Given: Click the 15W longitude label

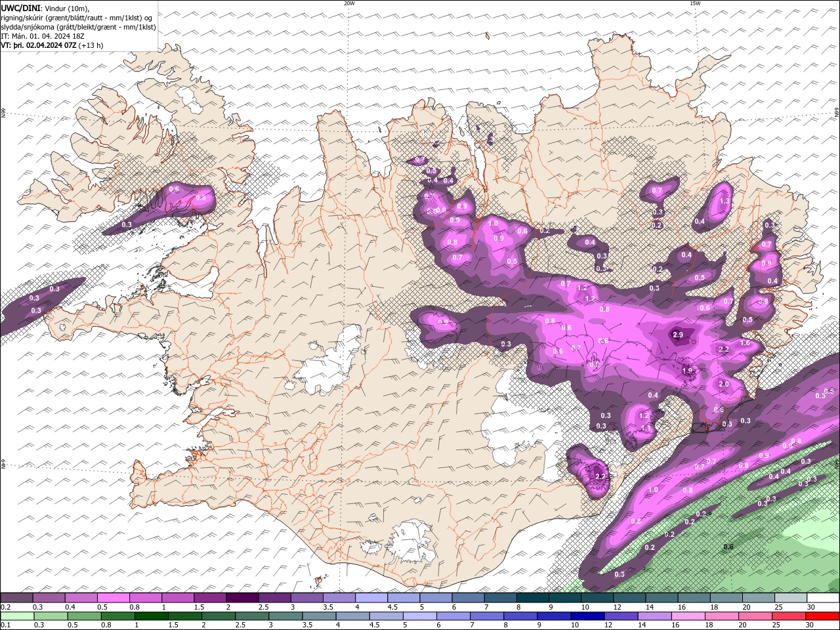Looking at the screenshot, I should point(694,3).
